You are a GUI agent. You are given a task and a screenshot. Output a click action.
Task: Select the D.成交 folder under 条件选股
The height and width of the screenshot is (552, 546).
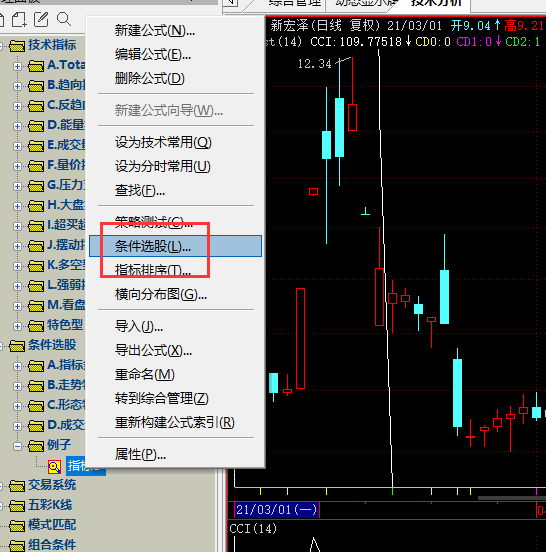(66, 425)
